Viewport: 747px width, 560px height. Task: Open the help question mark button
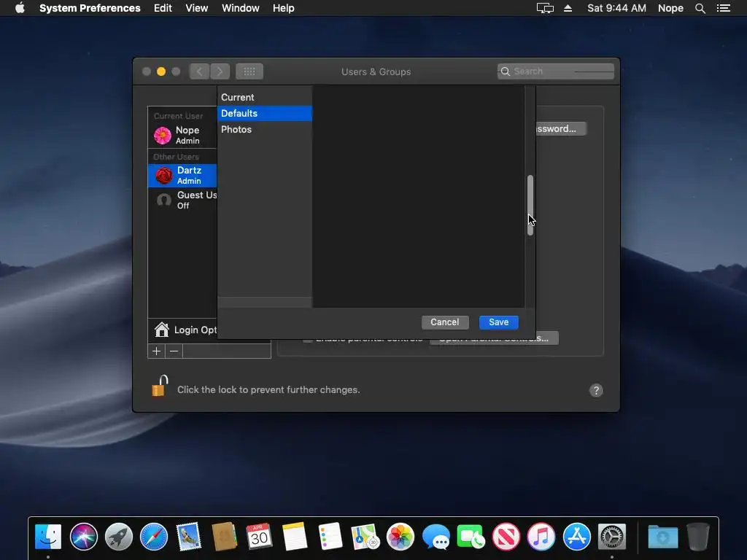point(596,391)
